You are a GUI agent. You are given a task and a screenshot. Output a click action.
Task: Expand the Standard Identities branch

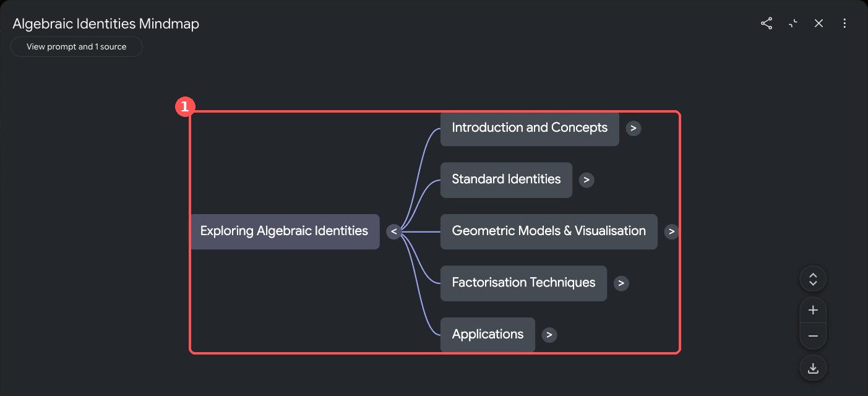point(587,180)
